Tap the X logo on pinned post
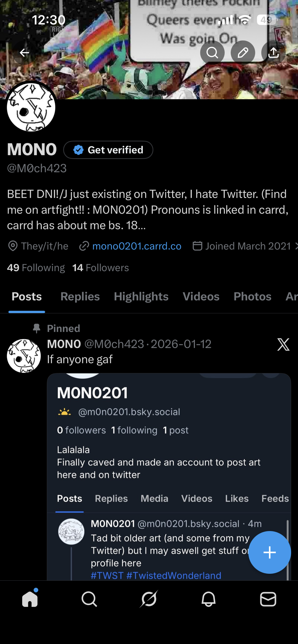The height and width of the screenshot is (644, 298). click(283, 345)
